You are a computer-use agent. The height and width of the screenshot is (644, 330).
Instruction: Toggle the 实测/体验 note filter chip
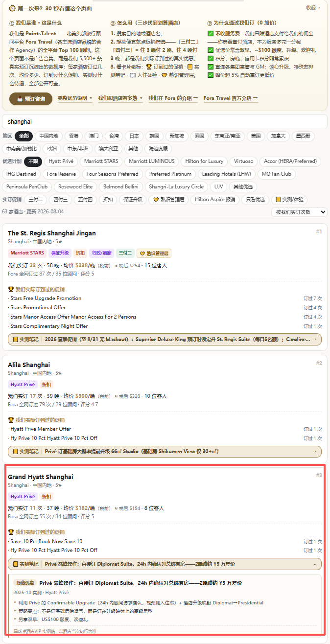pyautogui.click(x=289, y=199)
